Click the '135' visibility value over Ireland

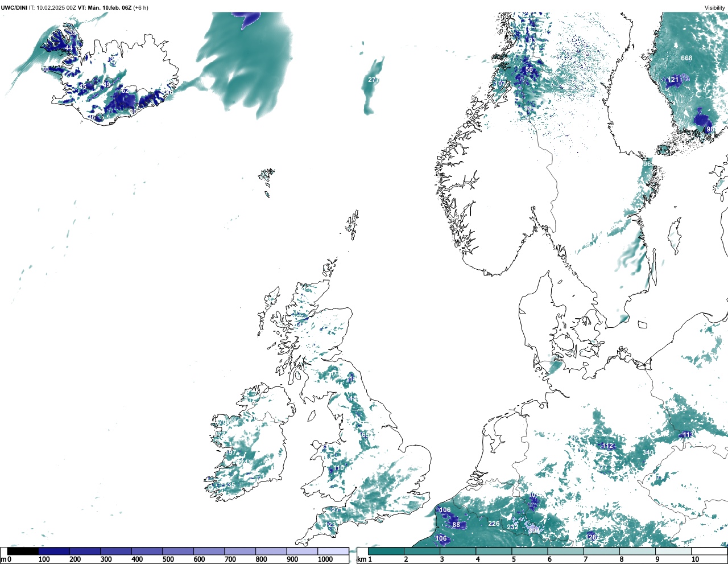230,485
